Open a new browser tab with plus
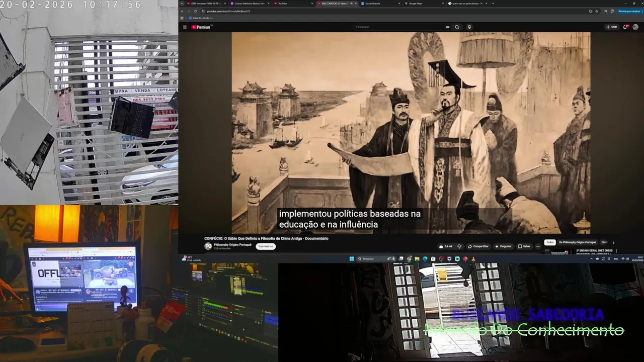The height and width of the screenshot is (362, 644). click(x=493, y=3)
